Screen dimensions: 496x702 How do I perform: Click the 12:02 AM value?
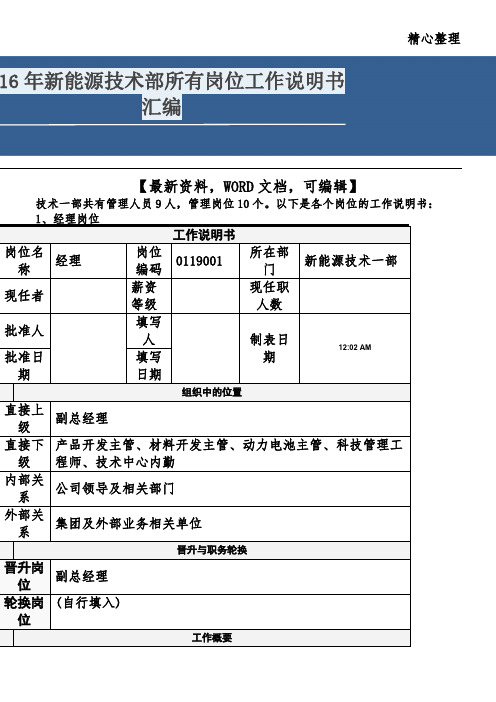[x=355, y=347]
